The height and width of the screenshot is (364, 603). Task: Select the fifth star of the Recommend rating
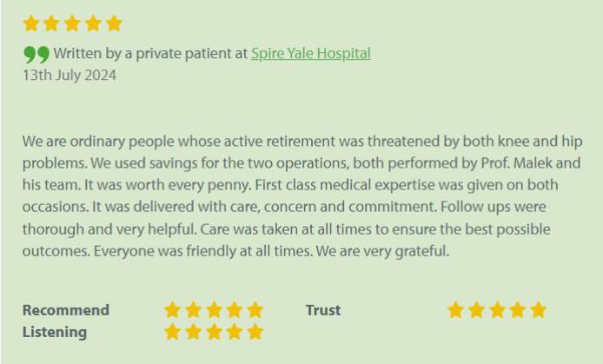[255, 310]
